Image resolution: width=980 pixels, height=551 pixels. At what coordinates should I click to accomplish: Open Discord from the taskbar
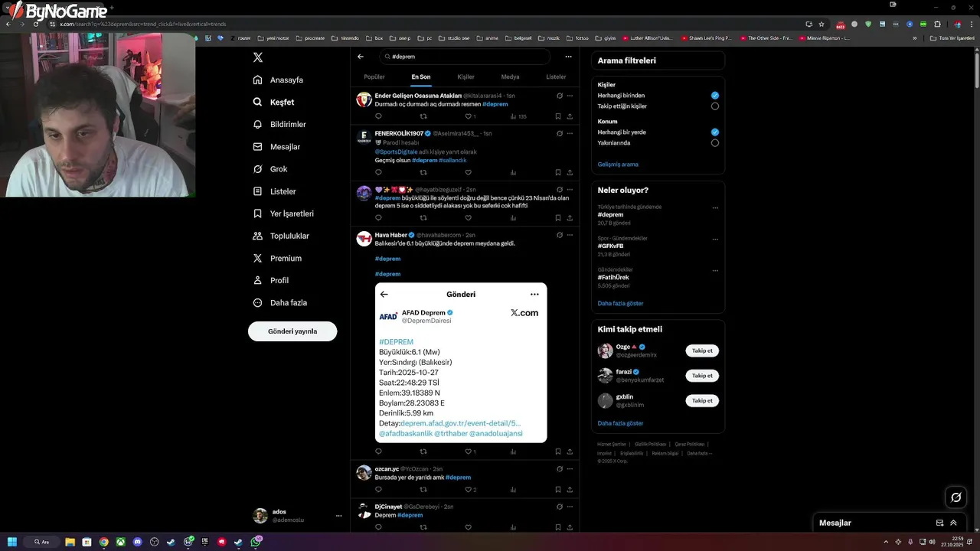click(x=138, y=542)
